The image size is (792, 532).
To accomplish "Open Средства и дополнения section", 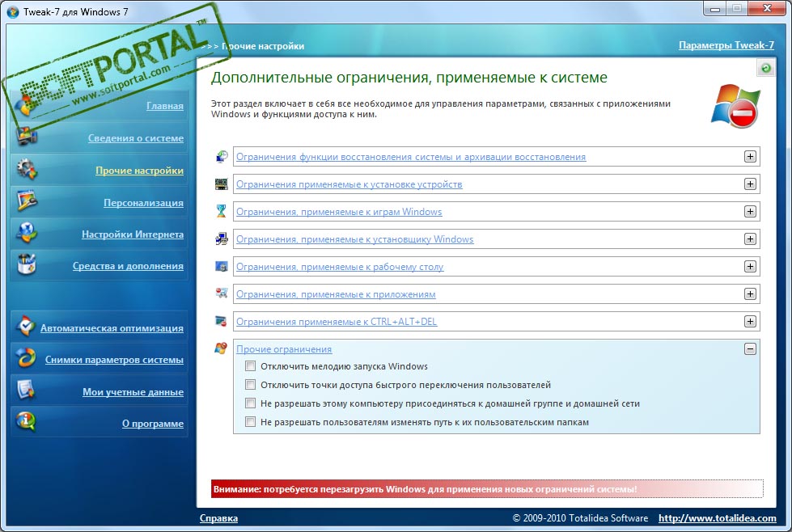I will coord(128,266).
